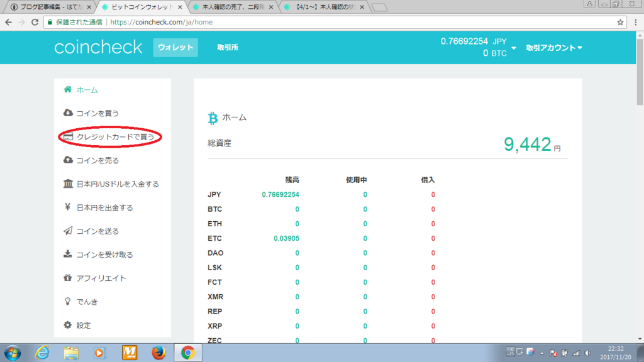Click the network signal tray icon
The width and height of the screenshot is (644, 362).
[576, 353]
